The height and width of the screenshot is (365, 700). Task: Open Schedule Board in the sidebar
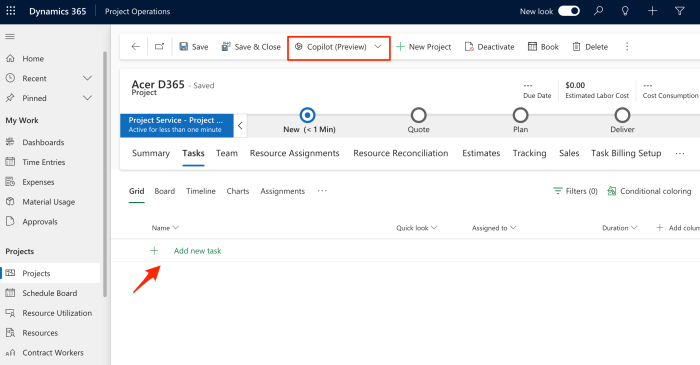50,293
